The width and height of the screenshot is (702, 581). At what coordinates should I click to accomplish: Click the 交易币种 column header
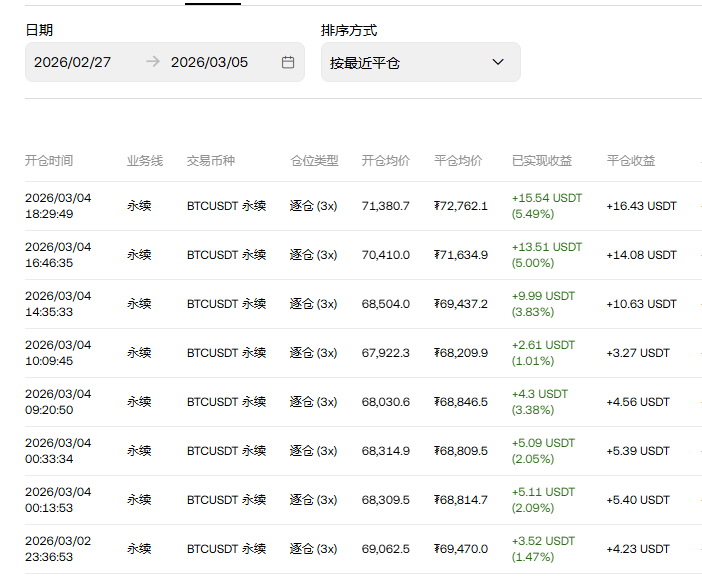tap(210, 161)
